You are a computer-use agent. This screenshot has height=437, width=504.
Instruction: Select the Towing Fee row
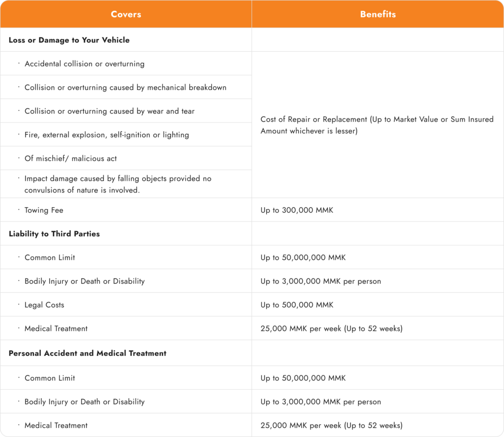coord(44,210)
